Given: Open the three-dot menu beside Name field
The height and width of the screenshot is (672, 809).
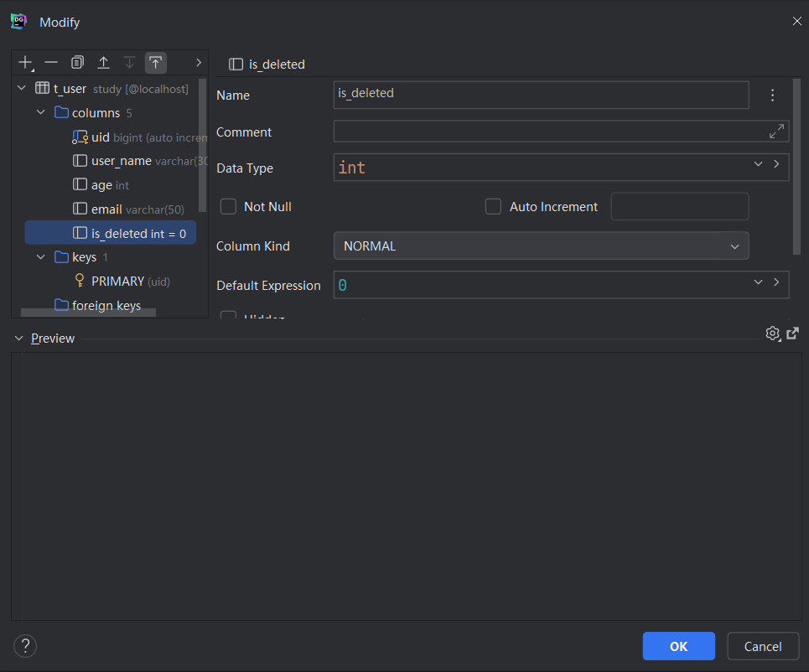Looking at the screenshot, I should (x=772, y=96).
